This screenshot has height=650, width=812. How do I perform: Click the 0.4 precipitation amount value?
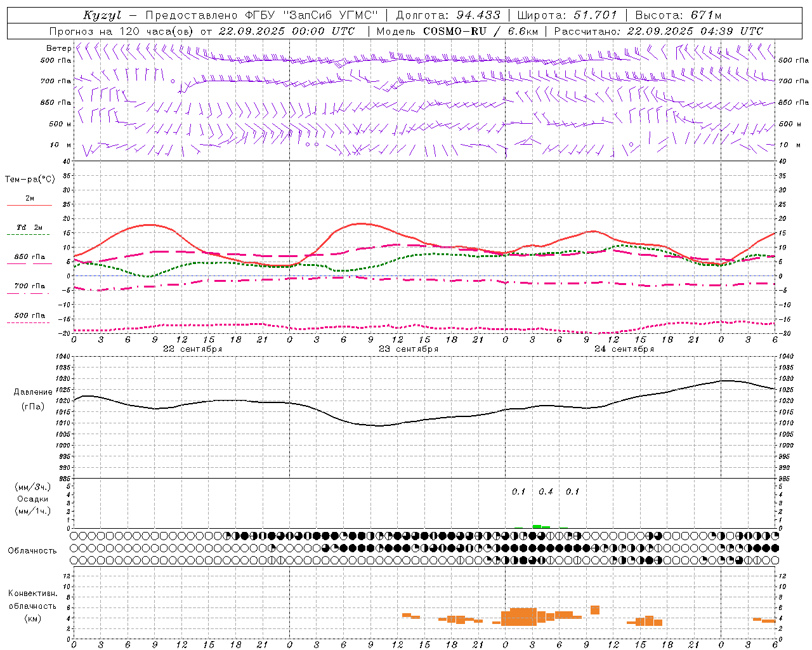tap(546, 491)
